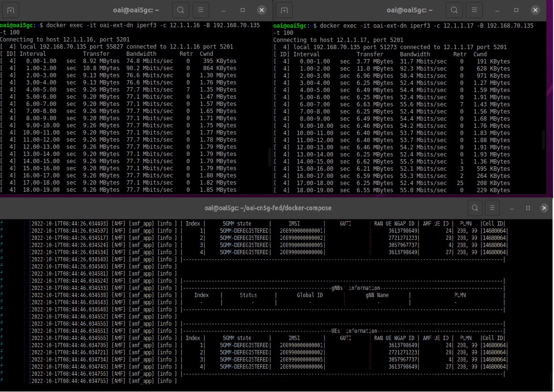554x392 pixels.
Task: Click 18.00-19.00 interval row in left terminal
Action: click(118, 190)
